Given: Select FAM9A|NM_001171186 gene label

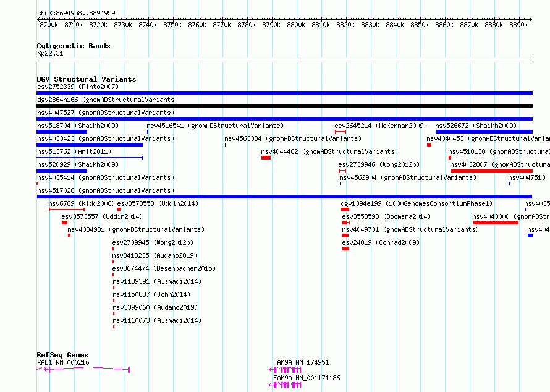Looking at the screenshot, I should coord(307,378).
